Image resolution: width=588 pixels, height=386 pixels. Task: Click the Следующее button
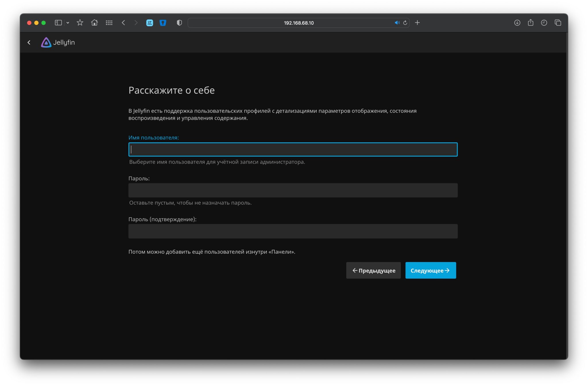tap(431, 270)
